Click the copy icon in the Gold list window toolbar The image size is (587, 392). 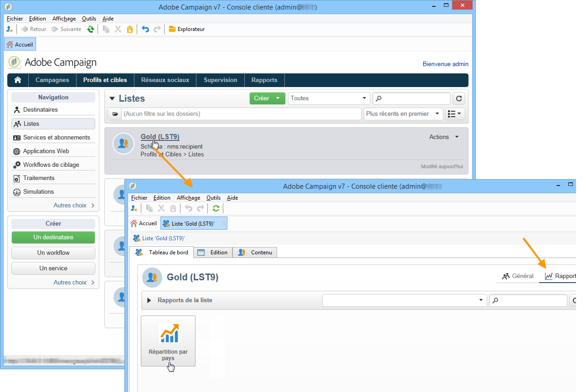(x=149, y=208)
